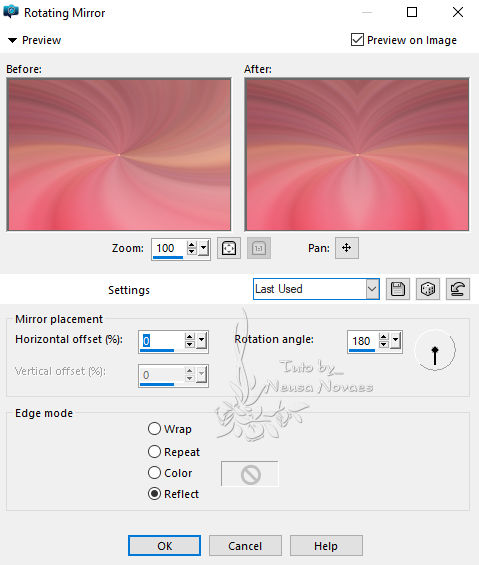Click the Cancel button
Viewport: 479px width, 565px height.
[245, 546]
